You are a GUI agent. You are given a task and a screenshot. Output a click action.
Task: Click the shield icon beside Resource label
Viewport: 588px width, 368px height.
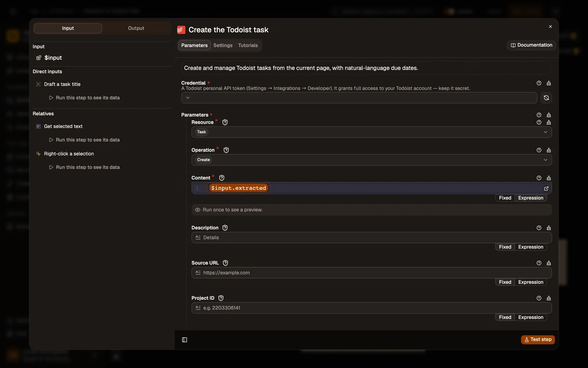(225, 122)
